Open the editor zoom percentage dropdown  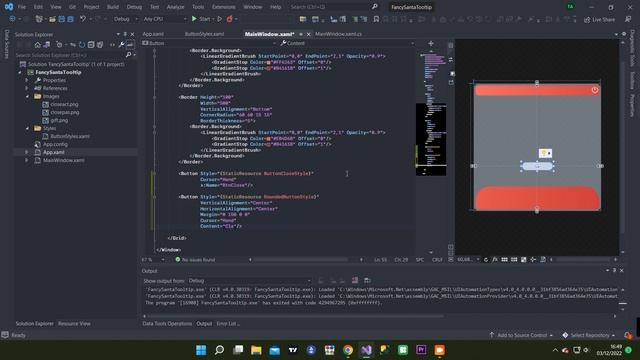tap(153, 260)
